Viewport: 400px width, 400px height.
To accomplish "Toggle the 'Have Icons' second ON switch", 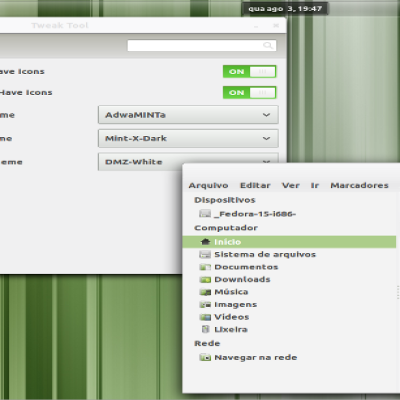I will 249,92.
